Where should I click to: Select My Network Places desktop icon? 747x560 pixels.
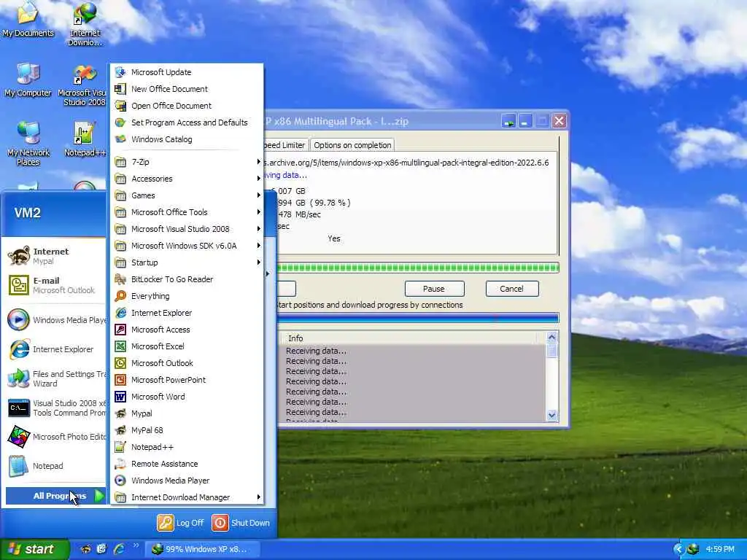click(x=28, y=144)
